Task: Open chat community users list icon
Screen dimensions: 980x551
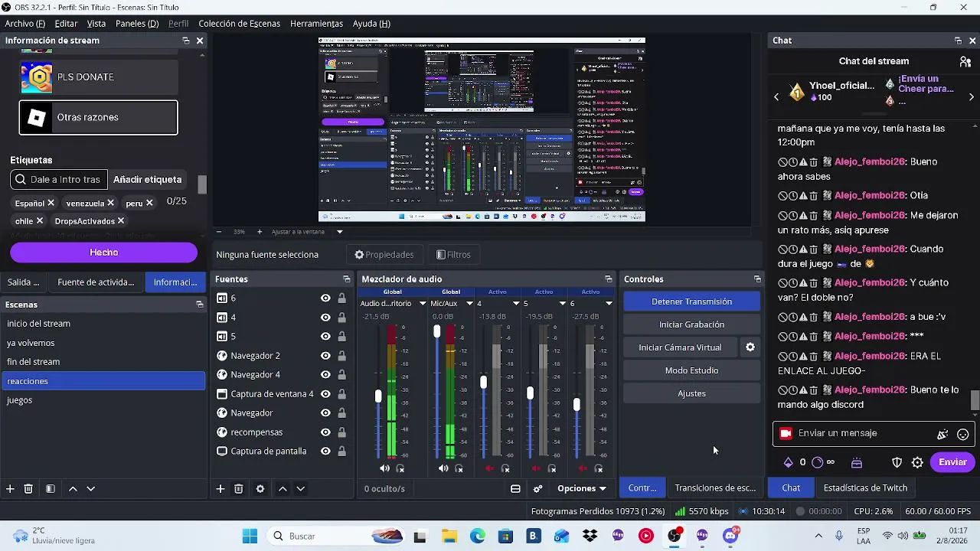Action: (965, 61)
